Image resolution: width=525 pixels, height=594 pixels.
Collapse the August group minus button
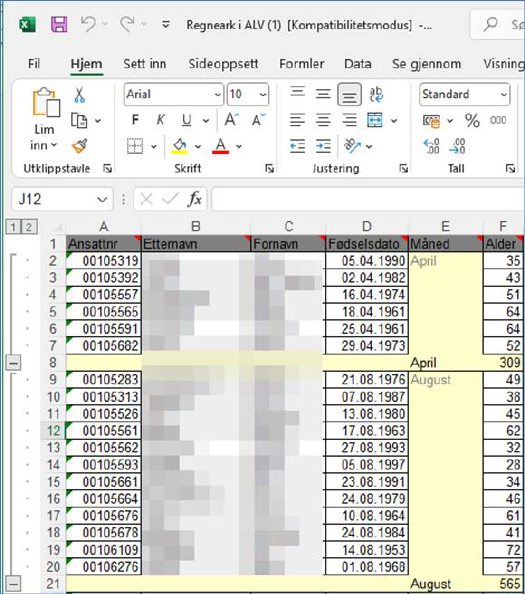click(13, 584)
